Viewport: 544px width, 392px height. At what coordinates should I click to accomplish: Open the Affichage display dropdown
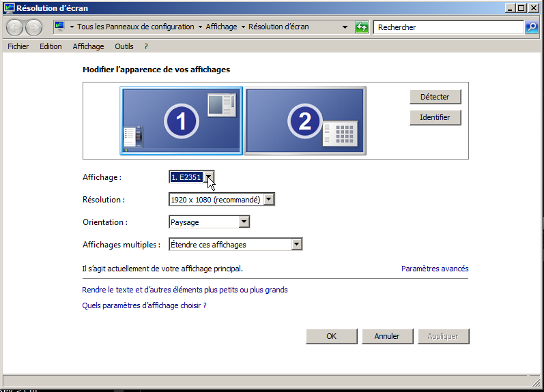(x=210, y=177)
